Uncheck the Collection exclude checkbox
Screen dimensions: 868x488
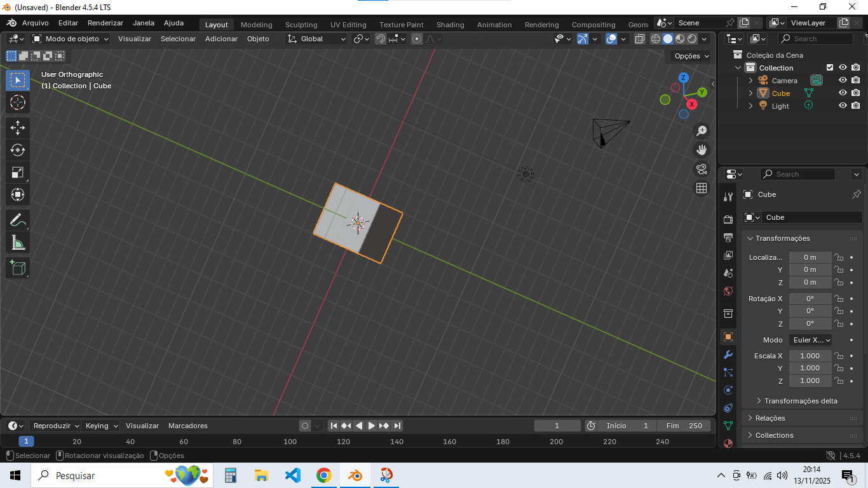[829, 67]
